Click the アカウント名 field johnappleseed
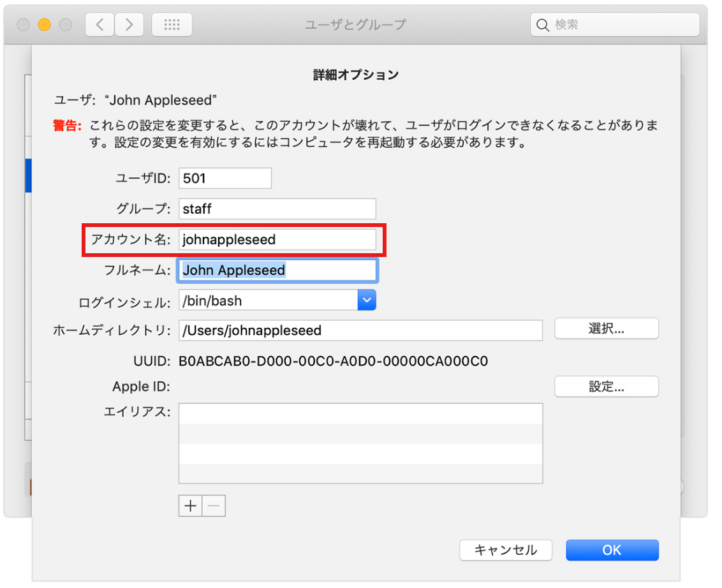 [x=277, y=240]
